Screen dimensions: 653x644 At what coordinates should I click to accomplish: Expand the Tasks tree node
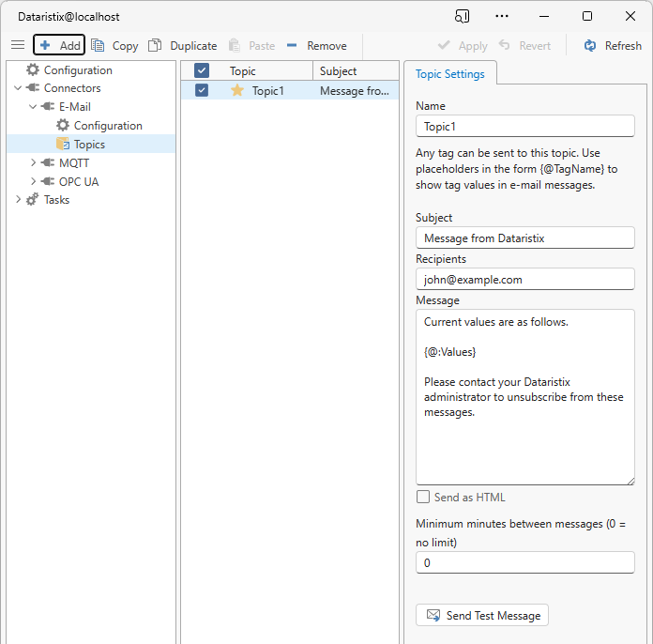click(x=19, y=199)
